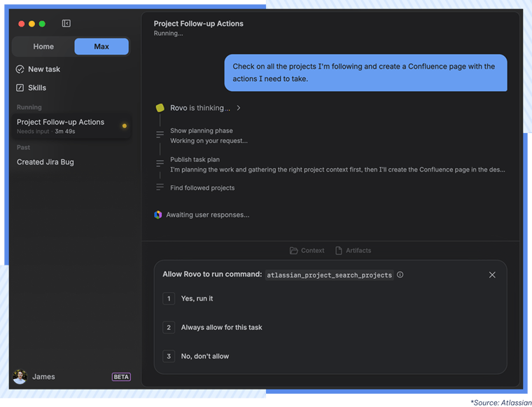The height and width of the screenshot is (407, 532).
Task: Choose Always allow for this task
Action: (222, 328)
